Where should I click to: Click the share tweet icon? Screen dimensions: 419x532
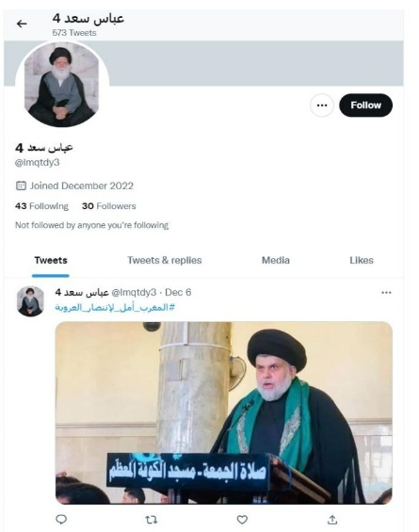tap(332, 520)
